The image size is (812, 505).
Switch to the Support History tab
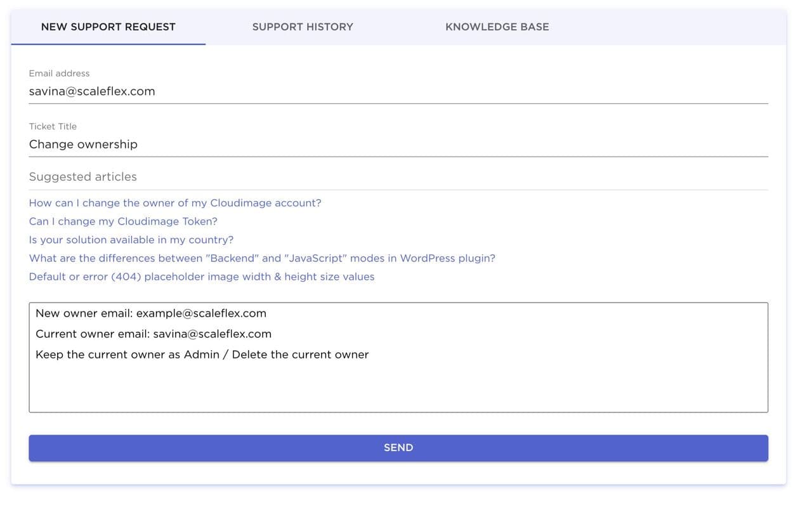pos(303,27)
